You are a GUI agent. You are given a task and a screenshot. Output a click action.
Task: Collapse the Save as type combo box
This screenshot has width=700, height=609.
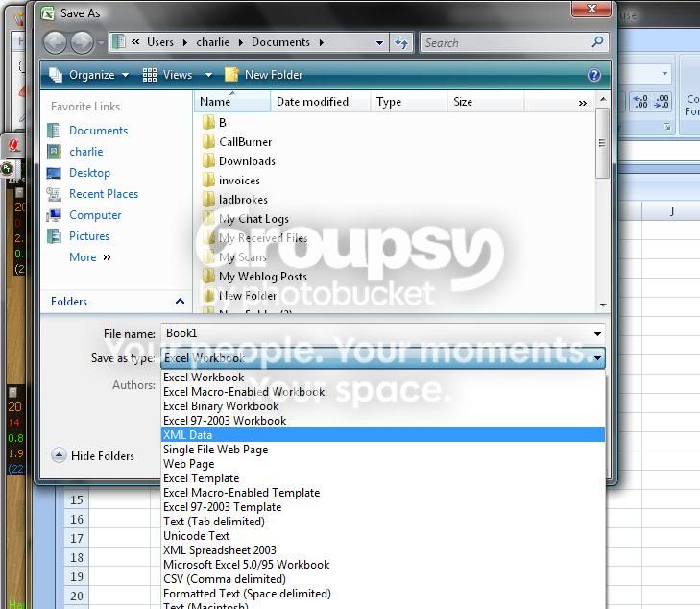597,358
